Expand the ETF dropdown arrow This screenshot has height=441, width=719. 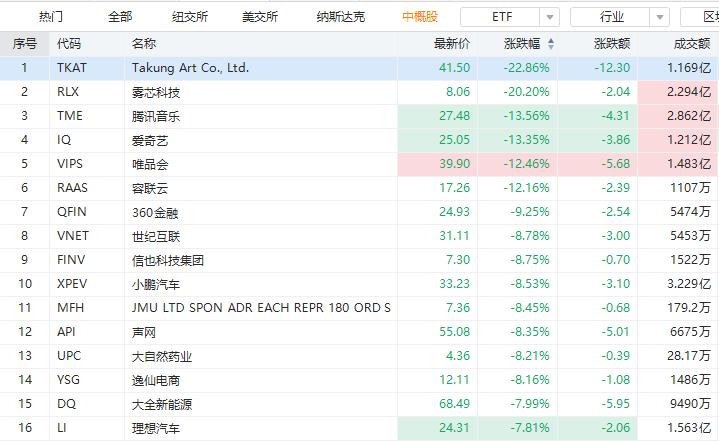pyautogui.click(x=549, y=17)
